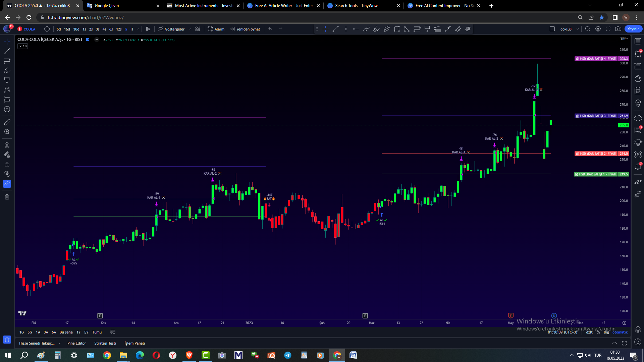Select the brush drawing tool in left sidebar
This screenshot has width=644, height=362.
(7, 71)
